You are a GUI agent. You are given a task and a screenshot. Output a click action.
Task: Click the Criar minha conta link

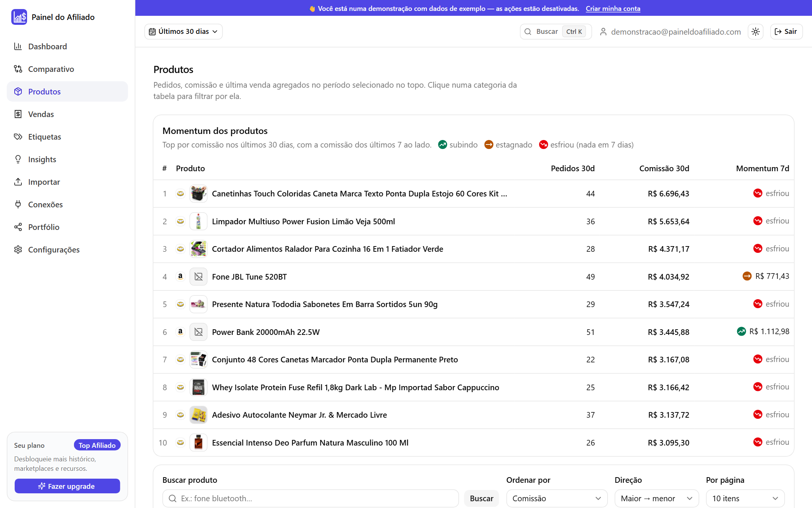613,8
